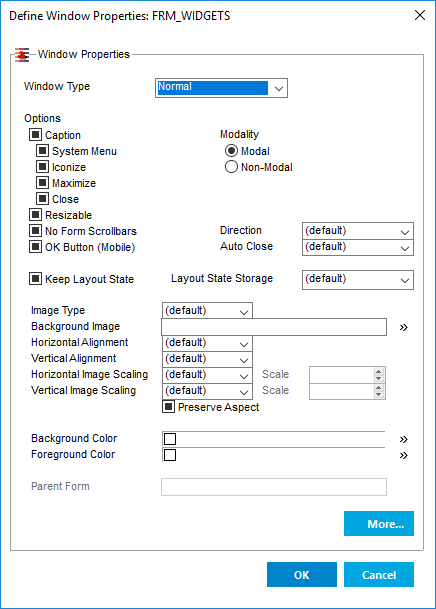The height and width of the screenshot is (609, 436).
Task: Close the Define Window Properties dialog
Action: pos(420,15)
